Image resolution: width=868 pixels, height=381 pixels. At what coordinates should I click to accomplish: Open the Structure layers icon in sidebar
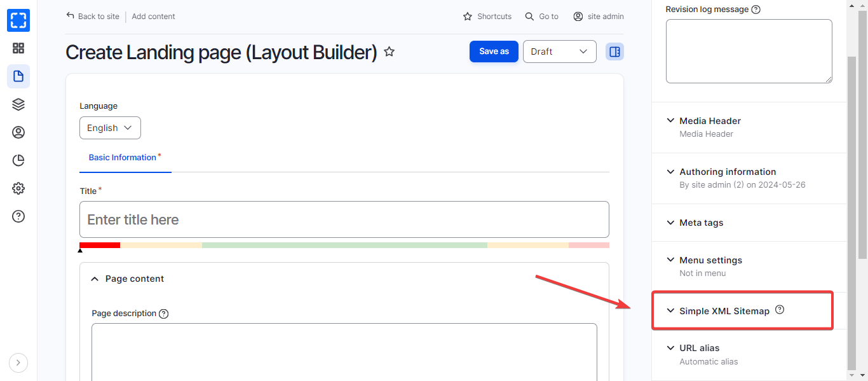coord(18,104)
